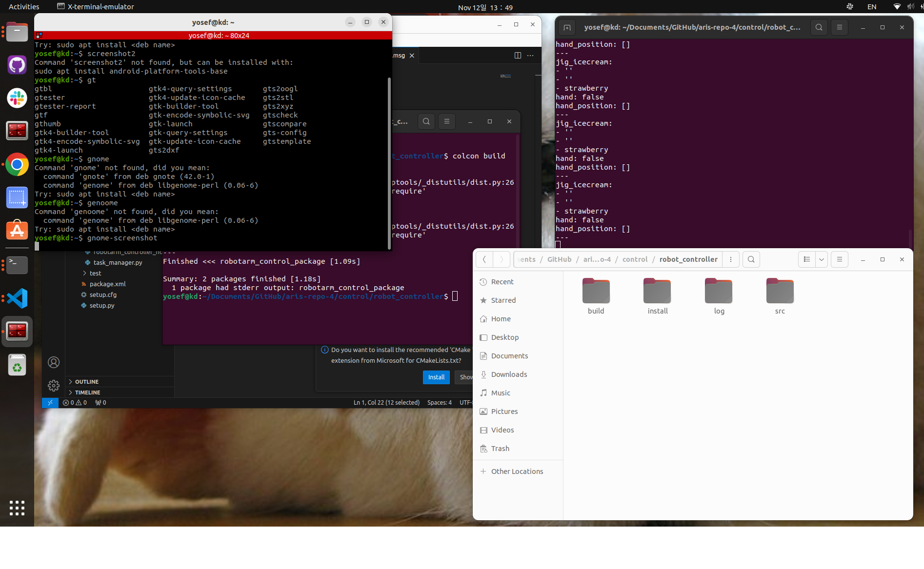Click search icon in middle terminal header

coord(426,121)
